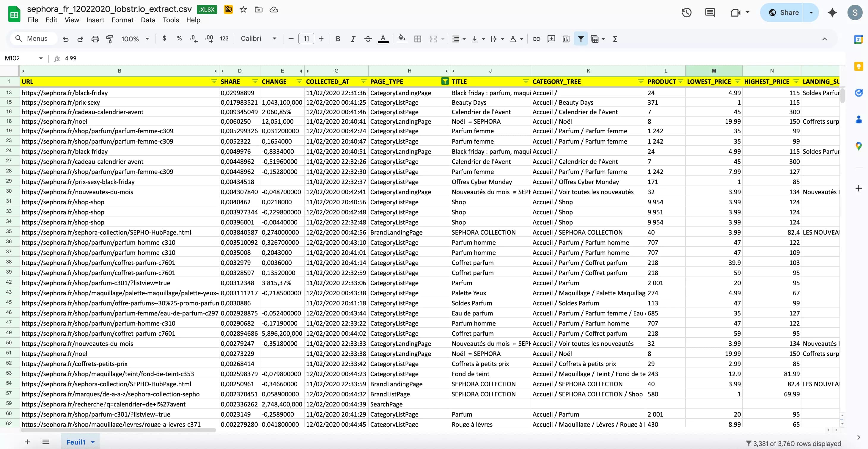This screenshot has width=868, height=449.
Task: Open the Format menu
Action: [x=122, y=20]
